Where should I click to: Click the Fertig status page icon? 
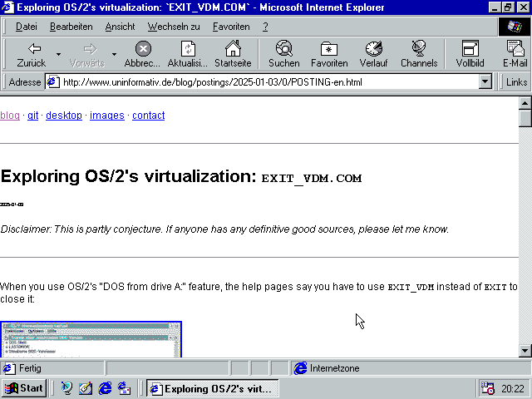point(9,368)
